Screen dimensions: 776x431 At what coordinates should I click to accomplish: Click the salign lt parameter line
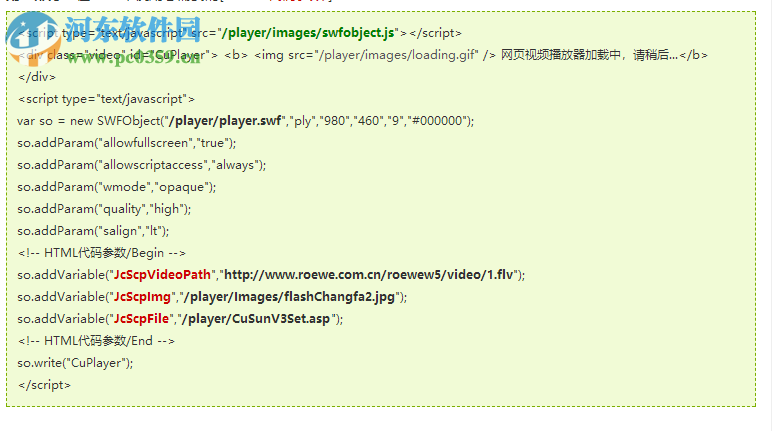click(x=93, y=231)
